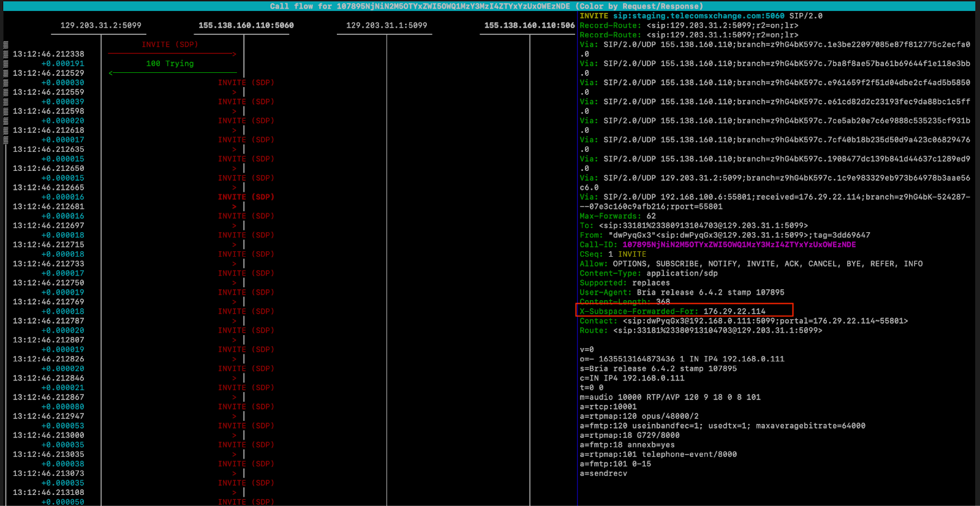The image size is (980, 506).
Task: Select Record-Route line for 129.203.31.1:5099
Action: [689, 35]
